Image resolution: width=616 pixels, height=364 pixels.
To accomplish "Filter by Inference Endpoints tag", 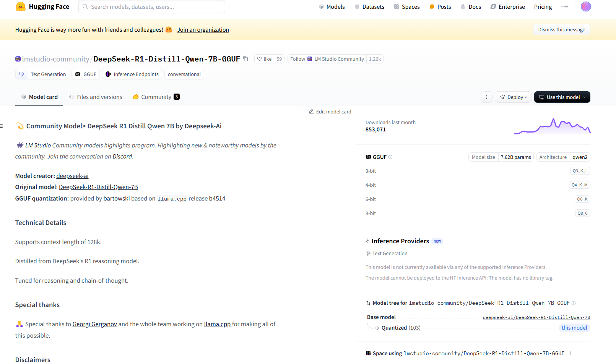I will (132, 74).
